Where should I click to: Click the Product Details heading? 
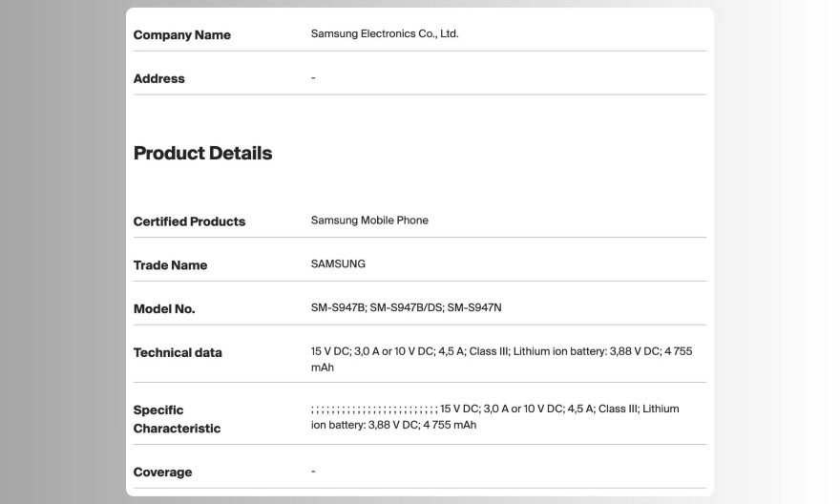[202, 154]
